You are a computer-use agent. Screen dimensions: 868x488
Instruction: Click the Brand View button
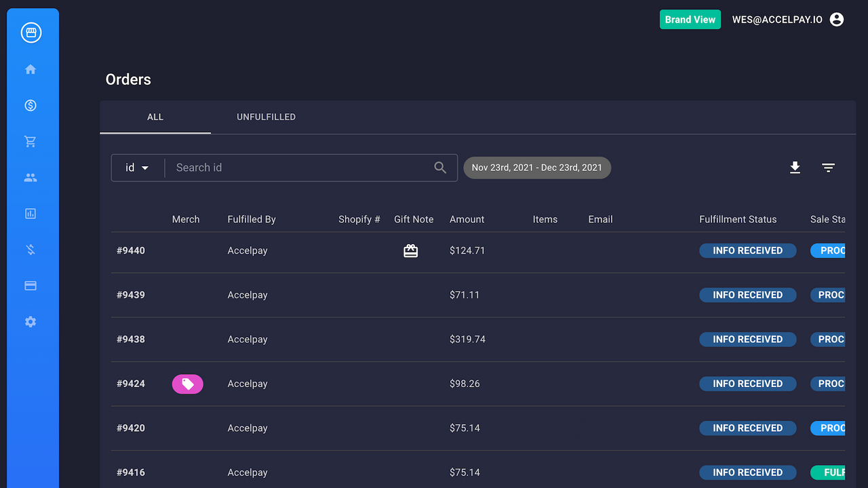pyautogui.click(x=690, y=19)
